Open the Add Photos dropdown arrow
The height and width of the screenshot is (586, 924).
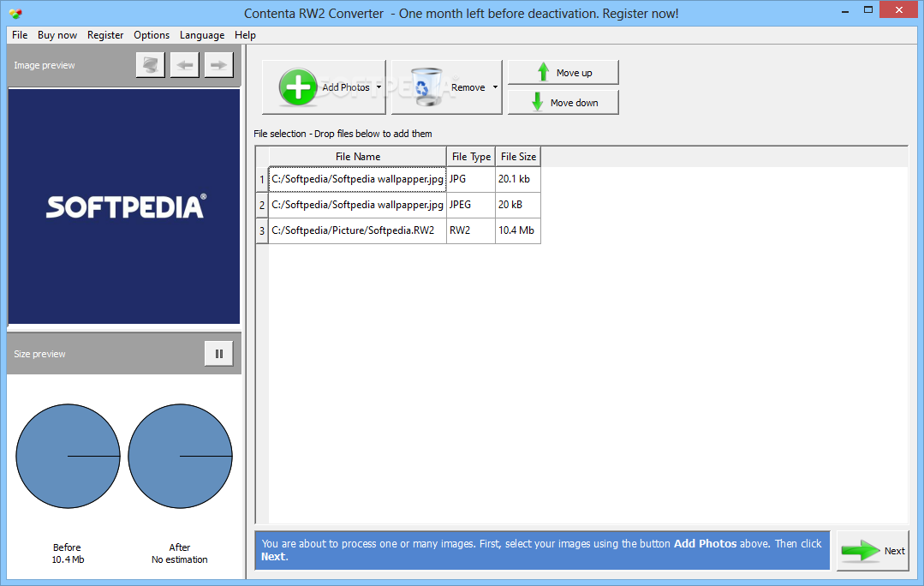click(379, 87)
